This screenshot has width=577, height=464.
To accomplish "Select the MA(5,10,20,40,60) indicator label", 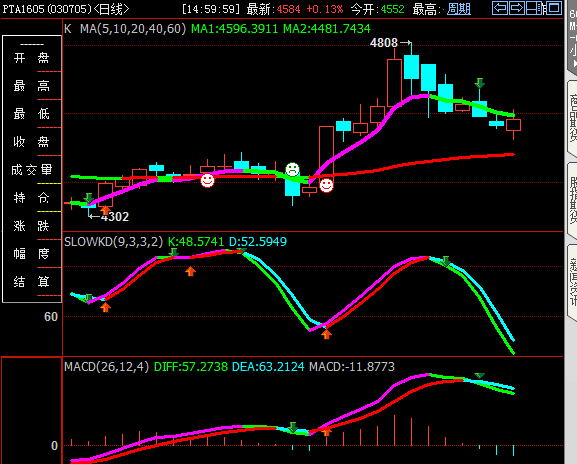I will pos(133,29).
